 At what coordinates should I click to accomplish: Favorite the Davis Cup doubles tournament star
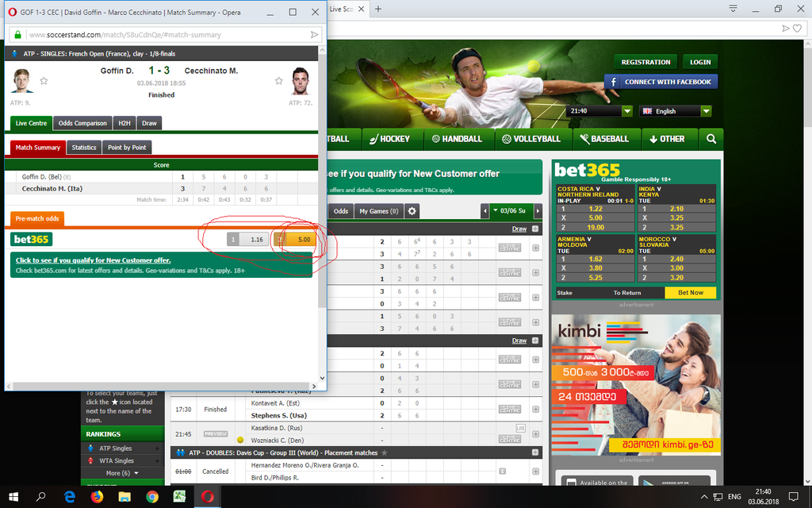point(385,452)
